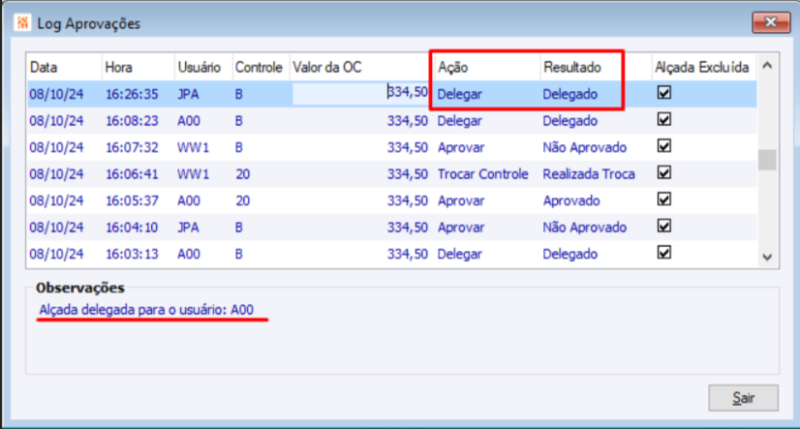This screenshot has width=800, height=429.
Task: Click the scrollbar up arrow
Action: (767, 65)
